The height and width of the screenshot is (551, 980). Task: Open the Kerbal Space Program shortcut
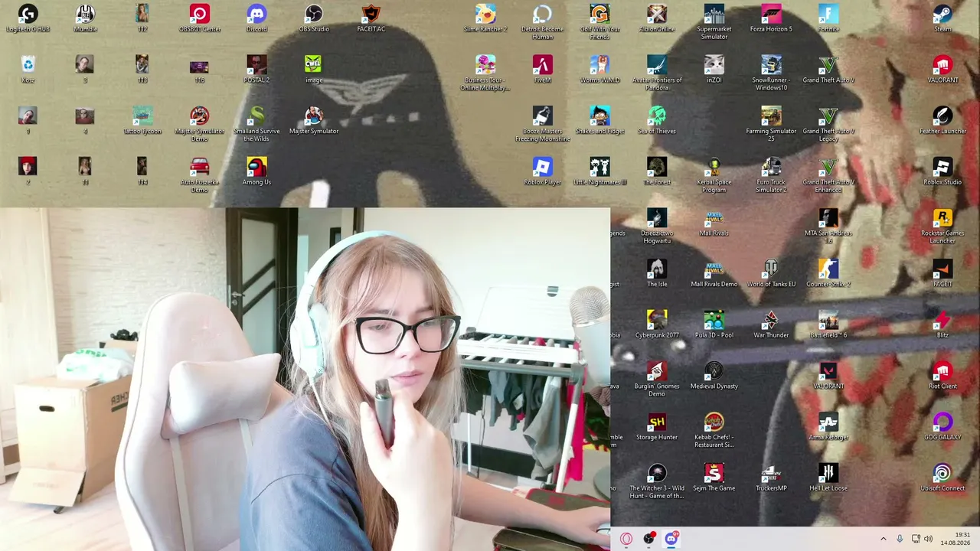pos(714,175)
